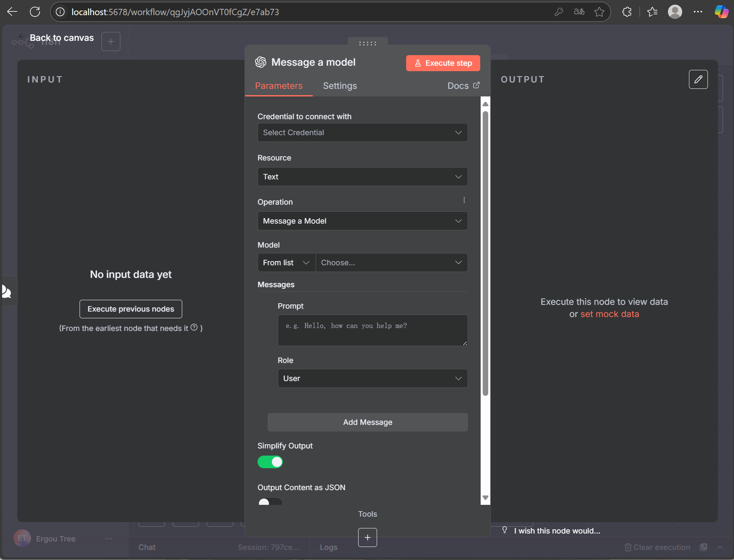Open the Role dropdown set to User
734x560 pixels.
pos(372,379)
